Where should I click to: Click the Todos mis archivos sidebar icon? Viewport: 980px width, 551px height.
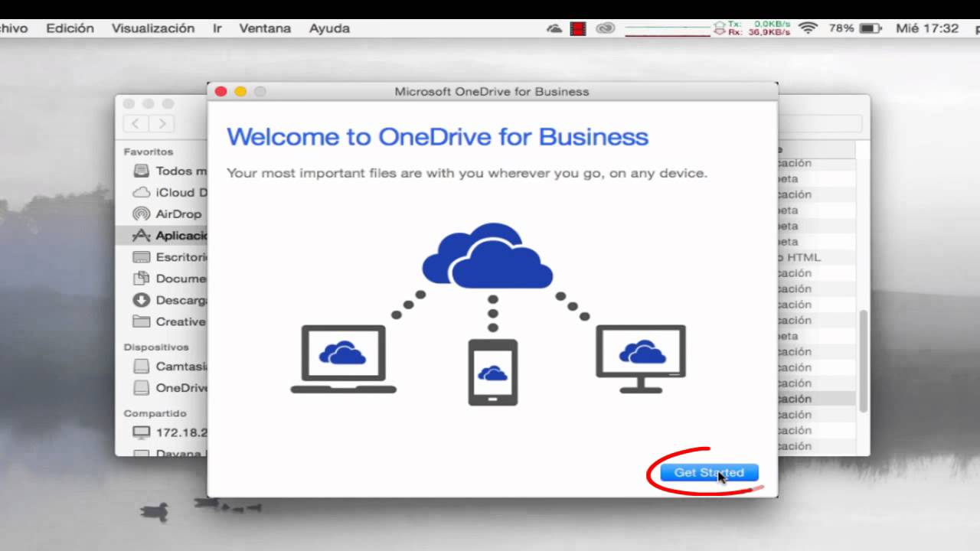tap(141, 171)
